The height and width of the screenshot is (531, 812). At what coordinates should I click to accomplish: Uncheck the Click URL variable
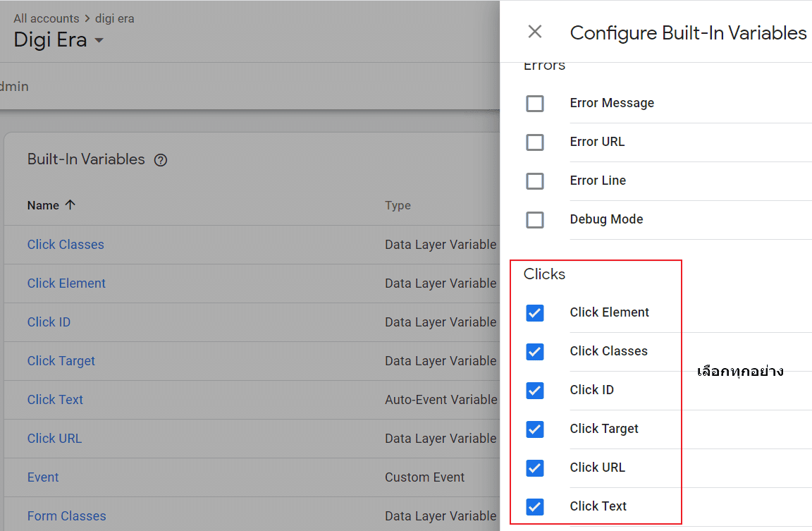point(535,468)
